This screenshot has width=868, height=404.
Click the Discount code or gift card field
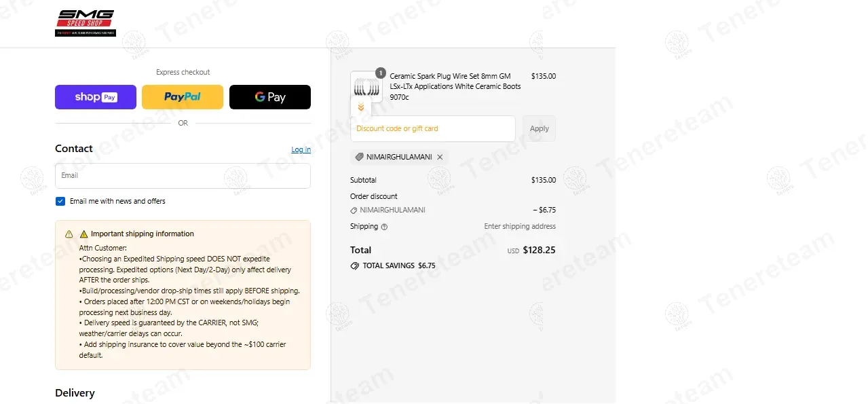coord(433,128)
